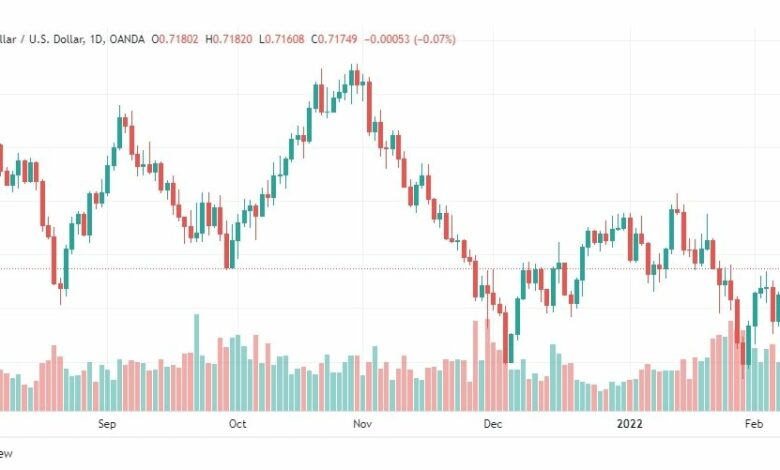780x470 pixels.
Task: Click the tallest teal volume bar in late September
Action: 196,362
